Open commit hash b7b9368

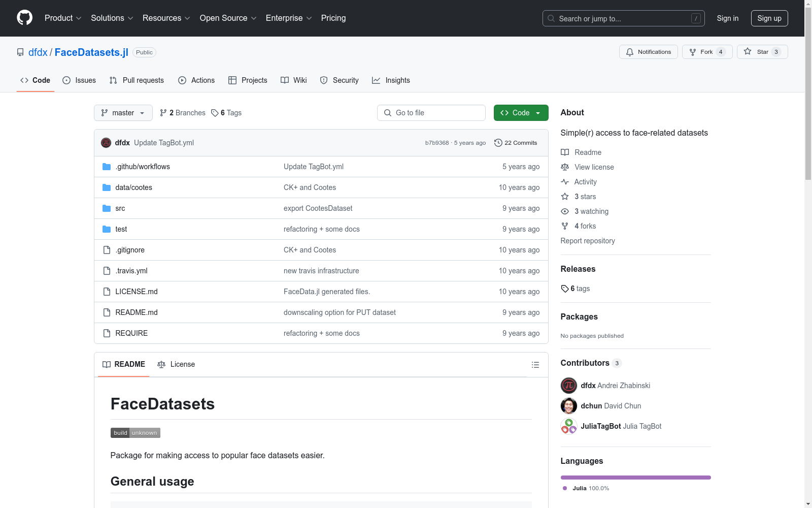click(437, 143)
